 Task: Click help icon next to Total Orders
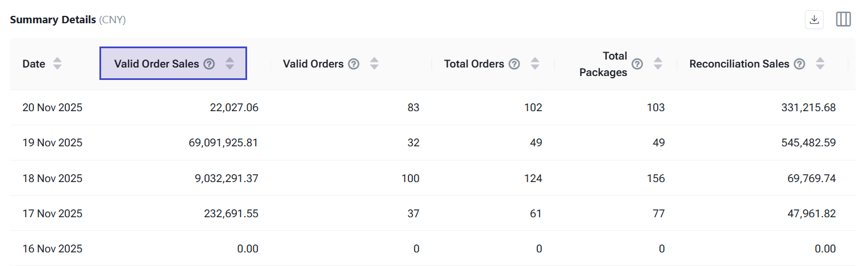tap(514, 64)
